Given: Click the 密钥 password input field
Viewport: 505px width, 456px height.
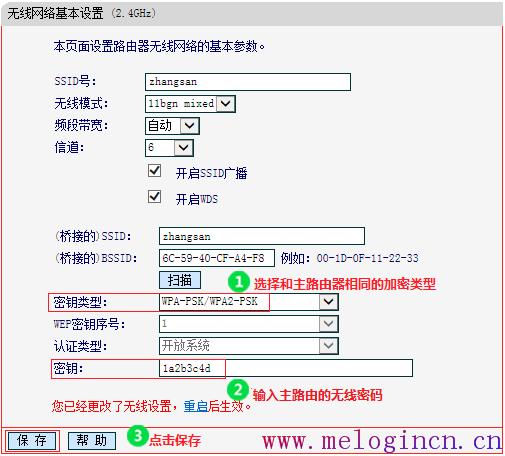Looking at the screenshot, I should 286,368.
